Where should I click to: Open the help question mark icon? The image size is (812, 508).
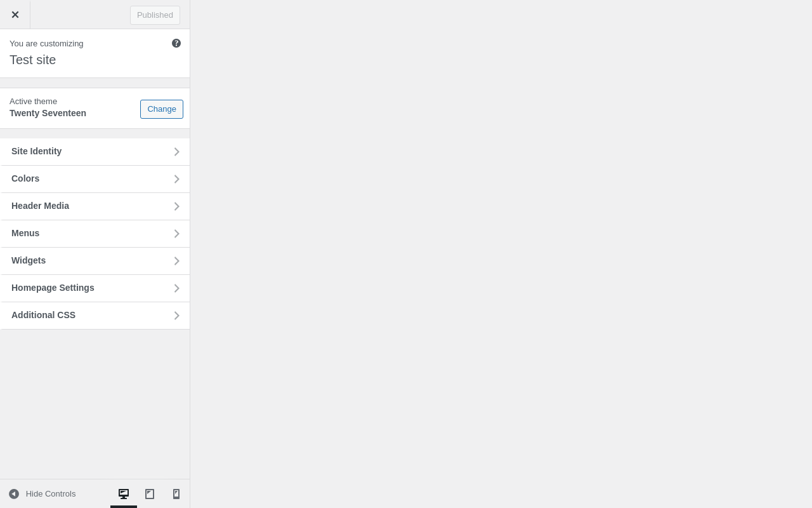pos(176,43)
